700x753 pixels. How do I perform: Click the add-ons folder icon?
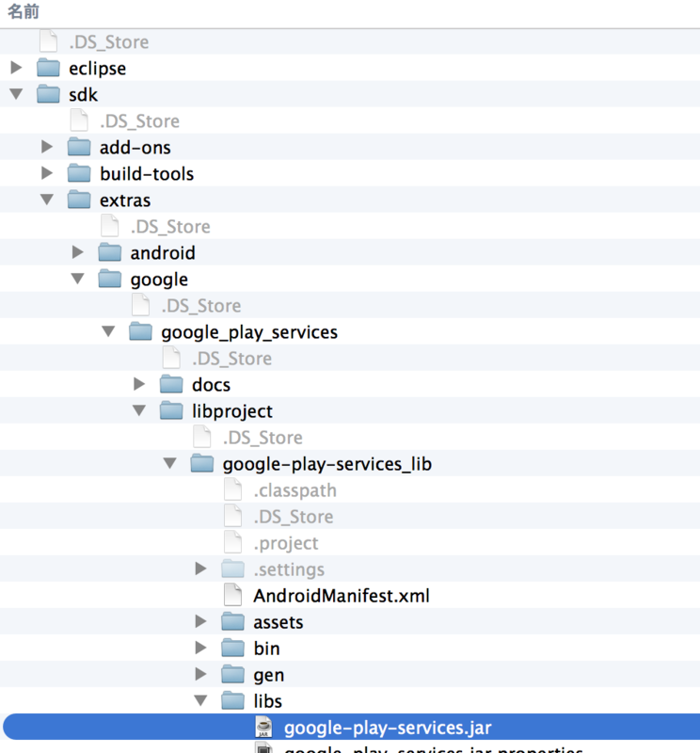tap(79, 147)
